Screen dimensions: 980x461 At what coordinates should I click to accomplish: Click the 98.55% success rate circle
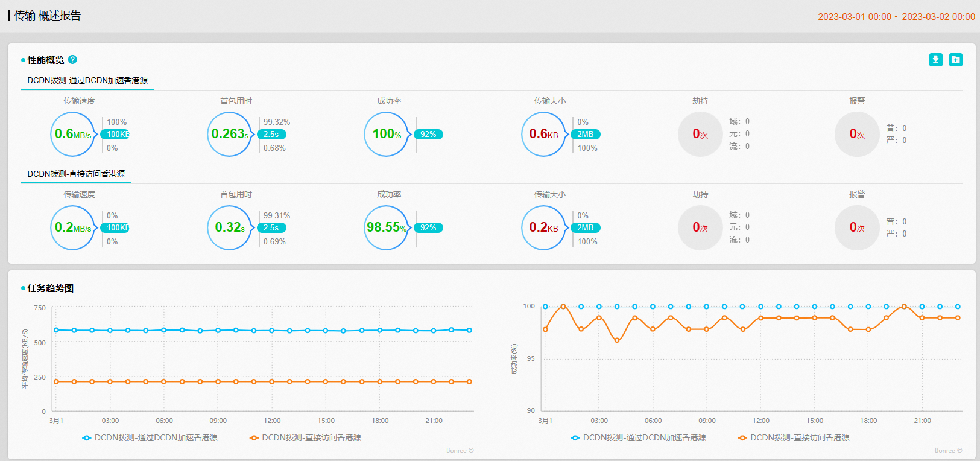pyautogui.click(x=387, y=227)
